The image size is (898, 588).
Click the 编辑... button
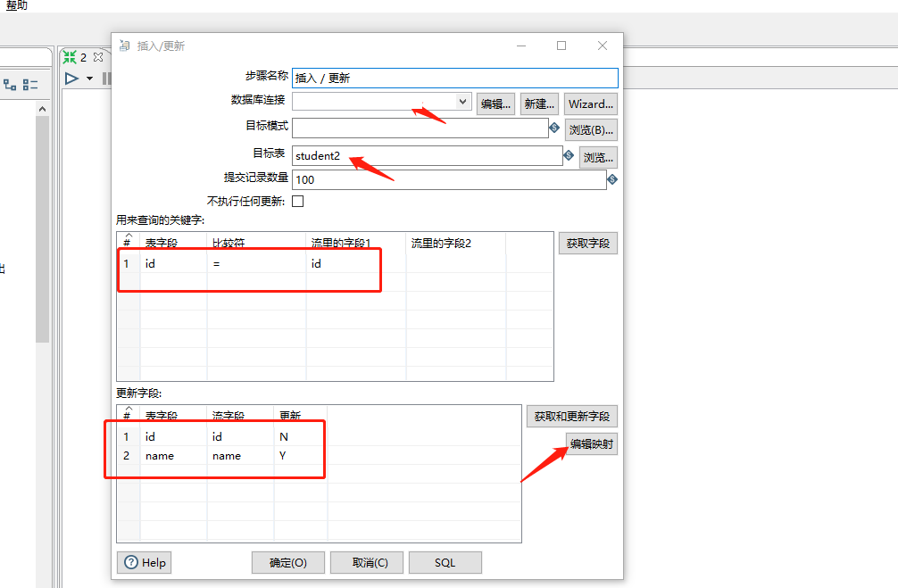click(x=495, y=104)
